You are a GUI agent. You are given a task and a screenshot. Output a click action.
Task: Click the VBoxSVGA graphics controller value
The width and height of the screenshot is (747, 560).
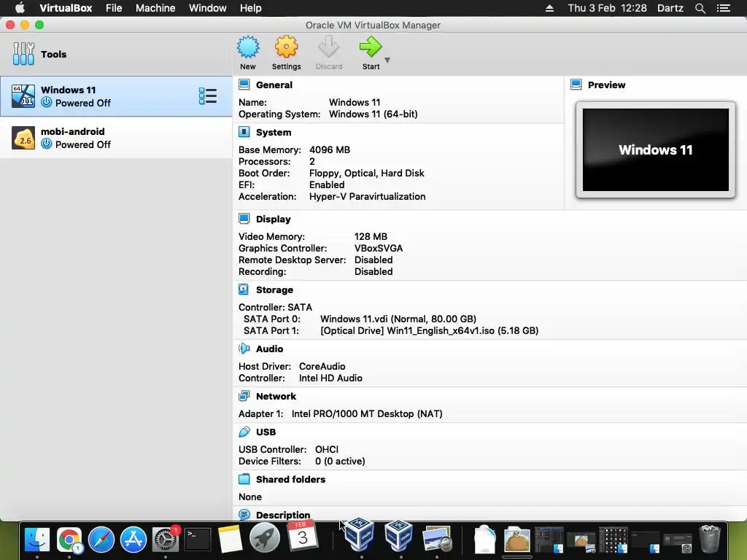tap(379, 248)
